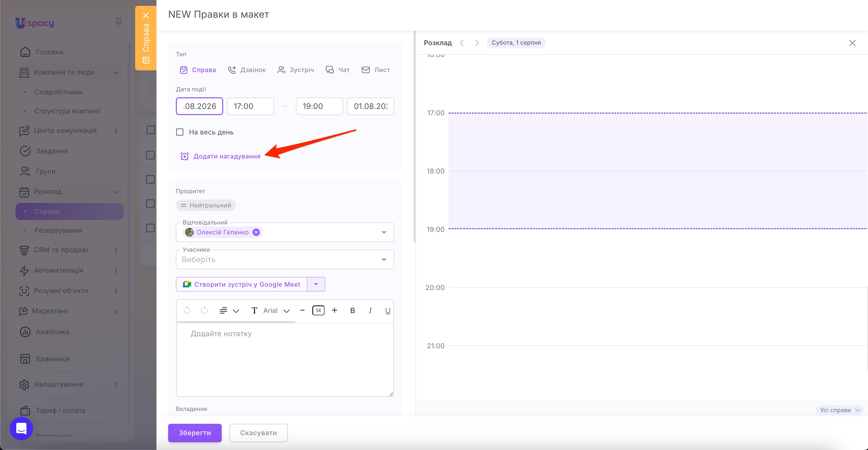868x450 pixels.
Task: Increase font size with the plus icon
Action: click(x=334, y=310)
